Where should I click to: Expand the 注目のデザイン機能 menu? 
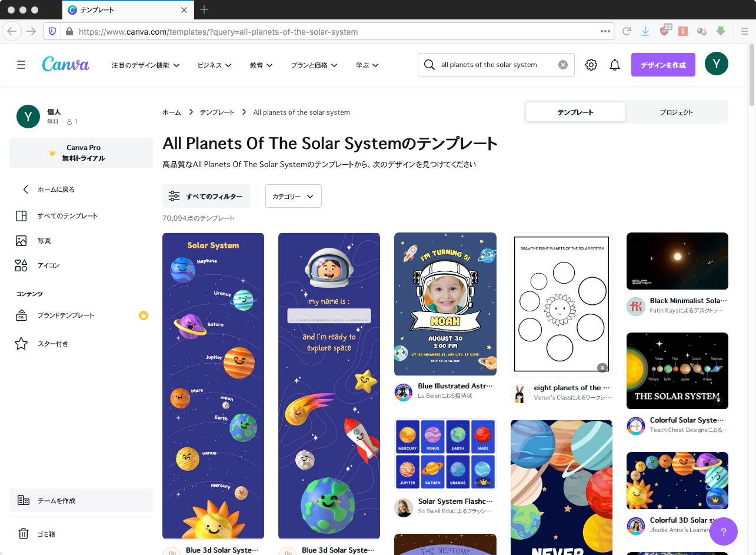point(145,65)
